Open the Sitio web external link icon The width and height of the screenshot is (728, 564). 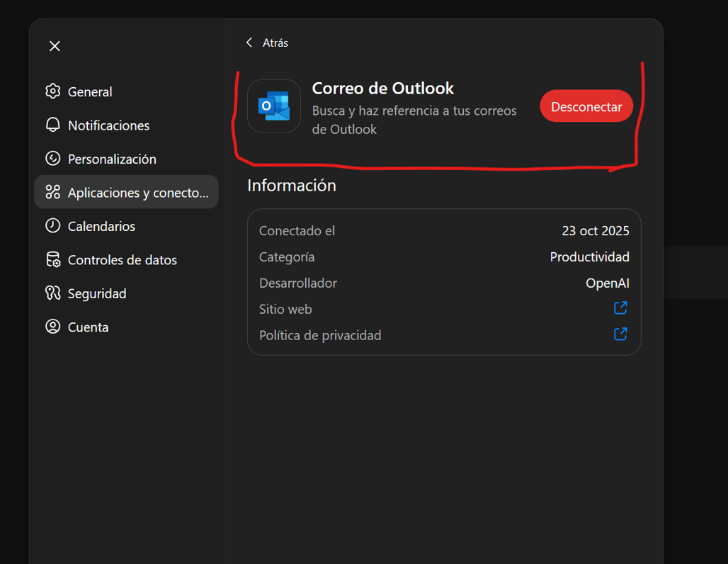[620, 308]
